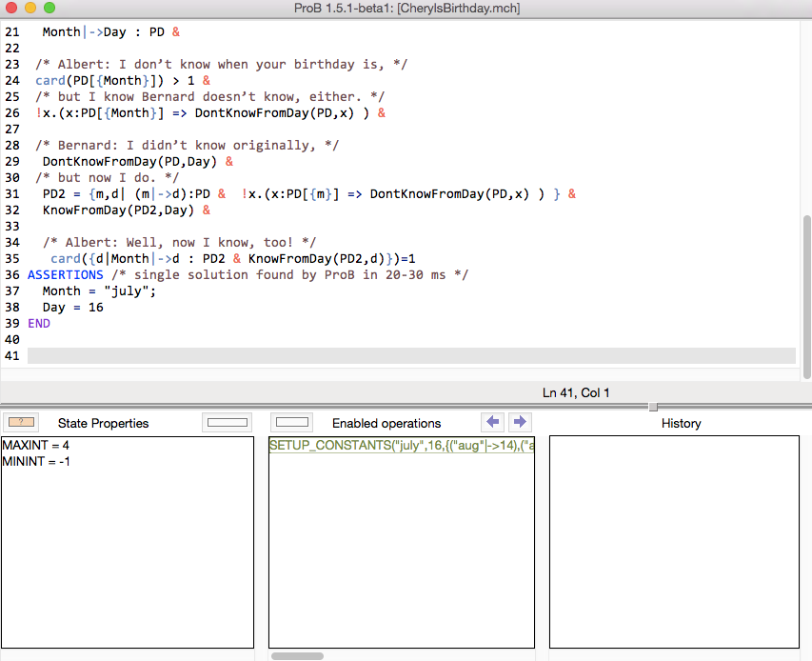The image size is (812, 661).
Task: Click inside the empty History list
Action: tap(674, 541)
